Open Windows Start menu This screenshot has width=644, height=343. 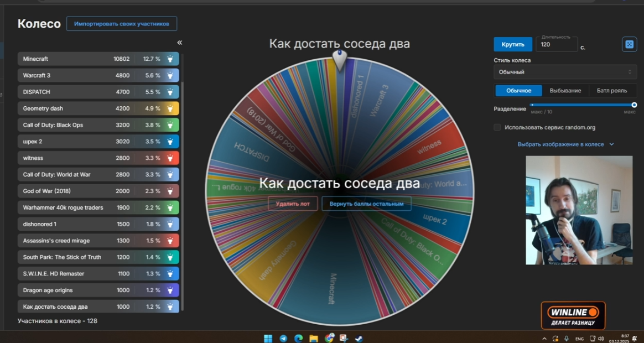[x=268, y=339]
